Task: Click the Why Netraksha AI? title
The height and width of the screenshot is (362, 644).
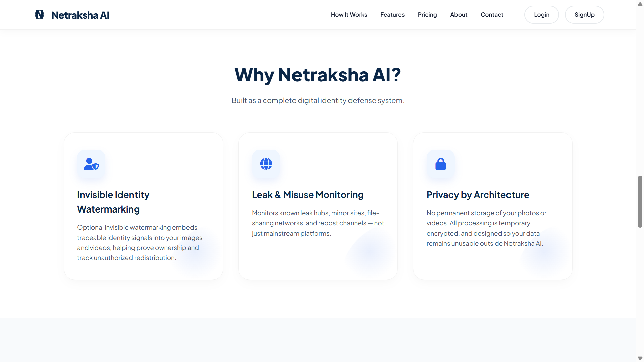Action: tap(318, 75)
